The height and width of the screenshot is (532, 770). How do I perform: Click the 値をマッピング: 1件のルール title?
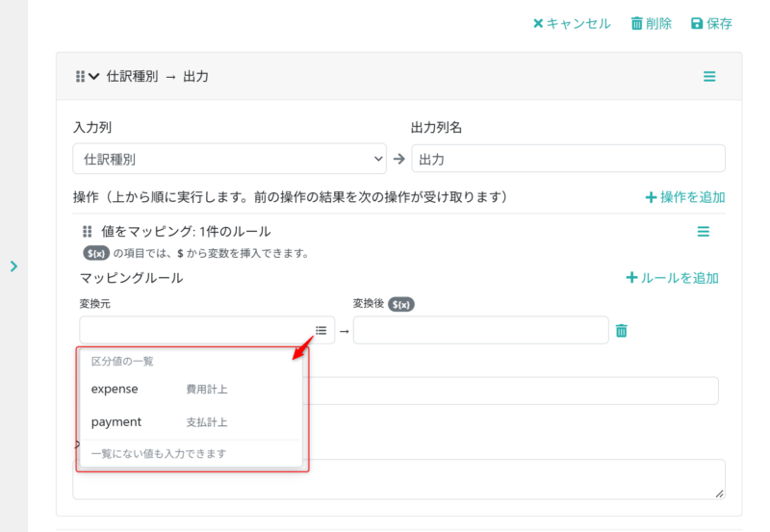click(186, 231)
